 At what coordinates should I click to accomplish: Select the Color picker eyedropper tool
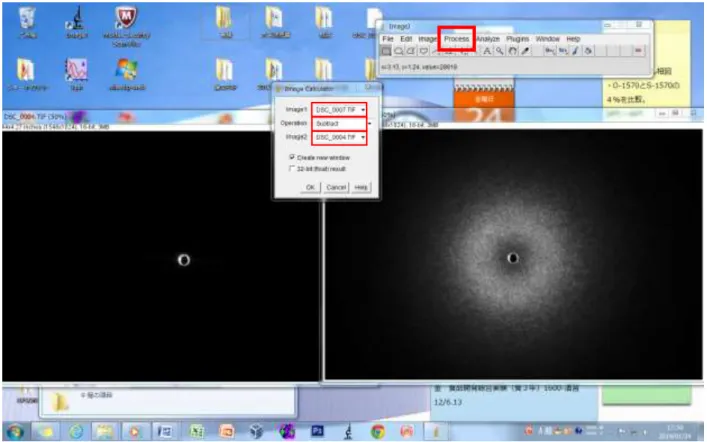coord(525,51)
